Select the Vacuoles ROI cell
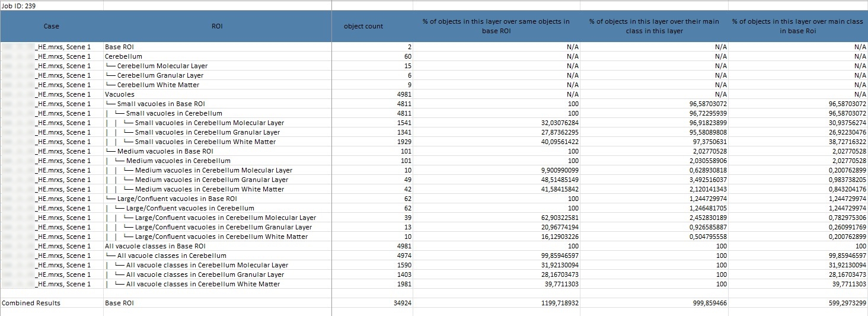Viewport: 868px width, 316px height. click(x=120, y=94)
